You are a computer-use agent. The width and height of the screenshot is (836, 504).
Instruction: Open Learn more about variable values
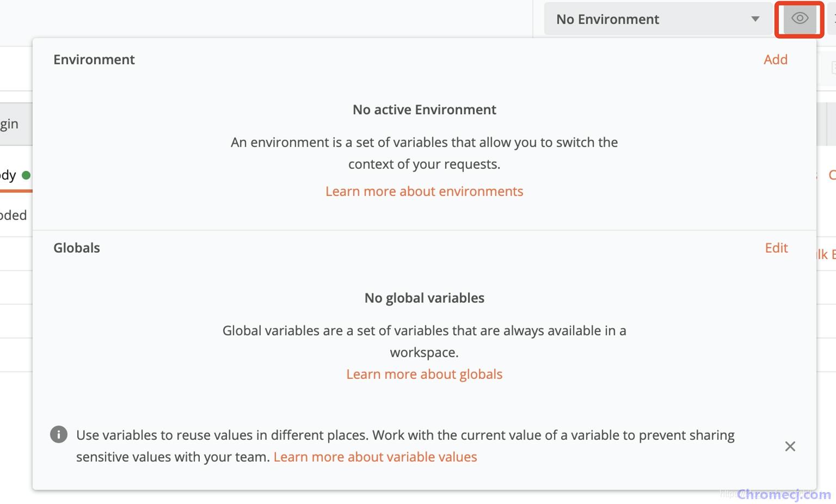375,457
